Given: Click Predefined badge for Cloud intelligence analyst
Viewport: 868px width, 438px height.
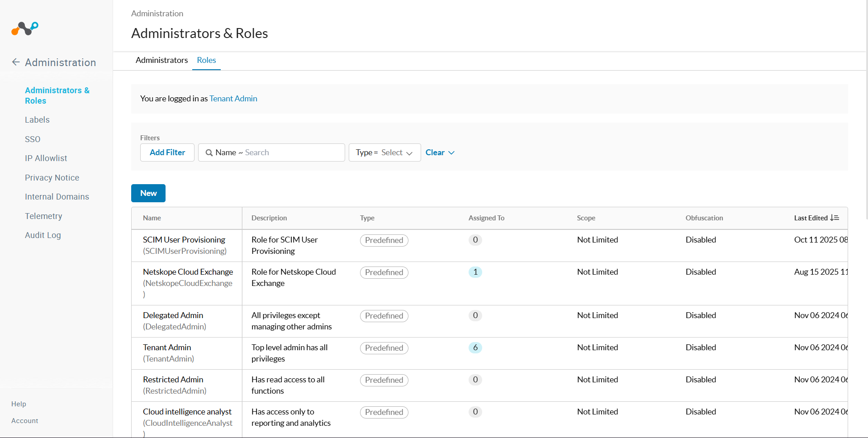Looking at the screenshot, I should pos(384,412).
